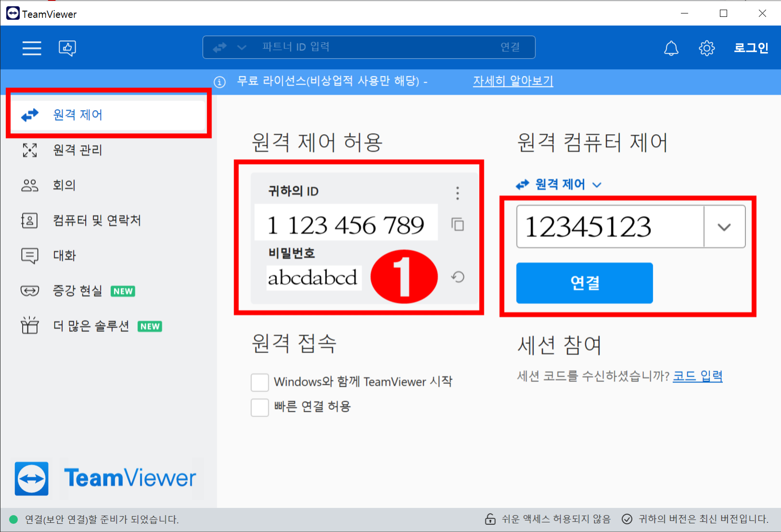Viewport: 781px width, 532px height.
Task: Click the sidebar 원격 제어 arrows icon
Action: [x=30, y=115]
